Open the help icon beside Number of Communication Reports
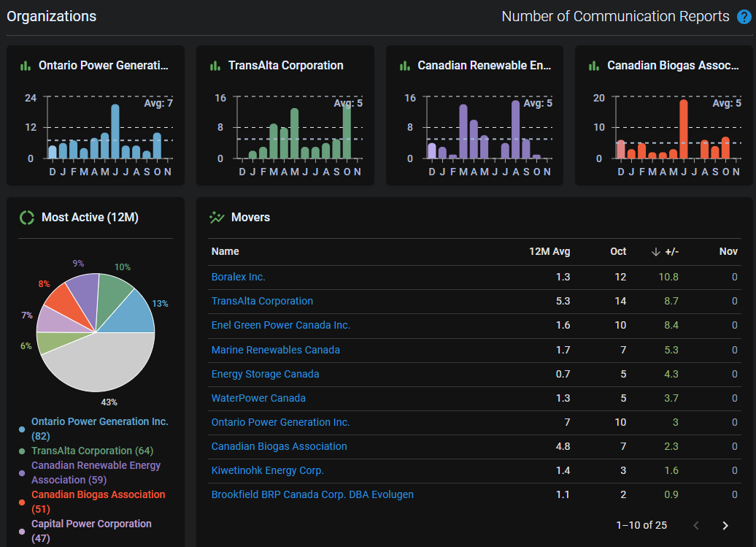This screenshot has height=547, width=756. 744,17
